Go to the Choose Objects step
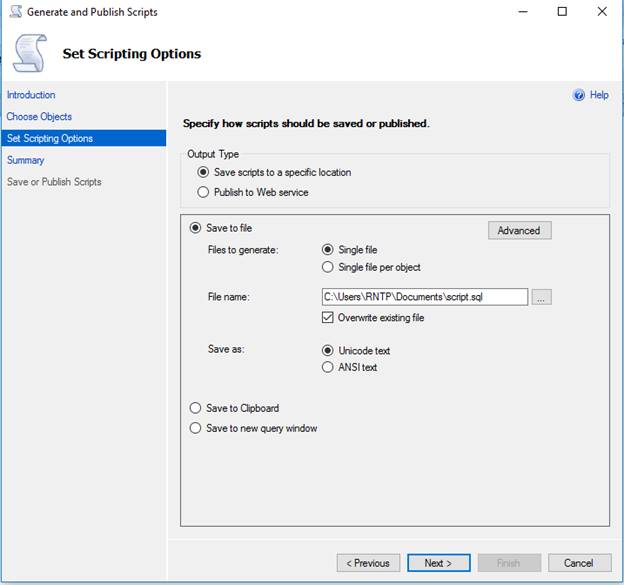Screen dimensions: 624x585 tap(39, 117)
